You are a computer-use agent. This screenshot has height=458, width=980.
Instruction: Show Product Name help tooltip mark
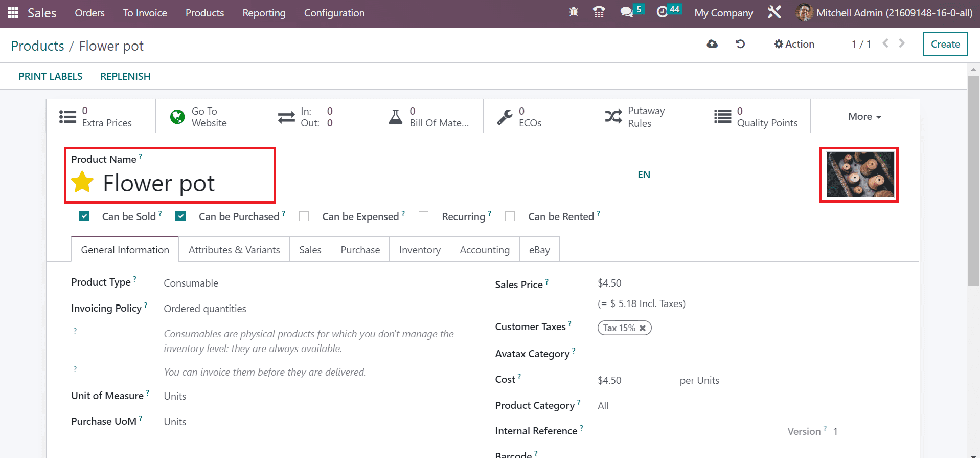(x=141, y=156)
